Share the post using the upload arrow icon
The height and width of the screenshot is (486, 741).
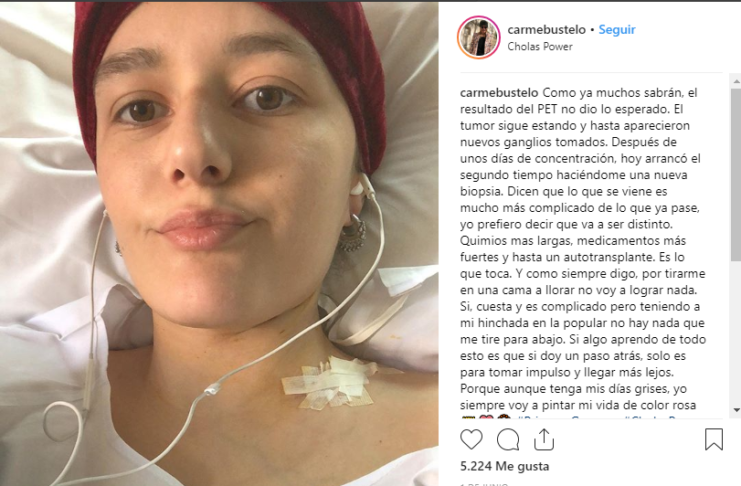pyautogui.click(x=544, y=439)
